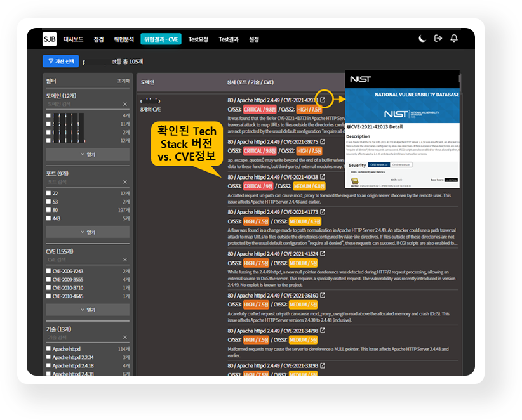This screenshot has width=522, height=420.
Task: Open external link icon beside CVE-2021-41524
Action: (x=323, y=253)
